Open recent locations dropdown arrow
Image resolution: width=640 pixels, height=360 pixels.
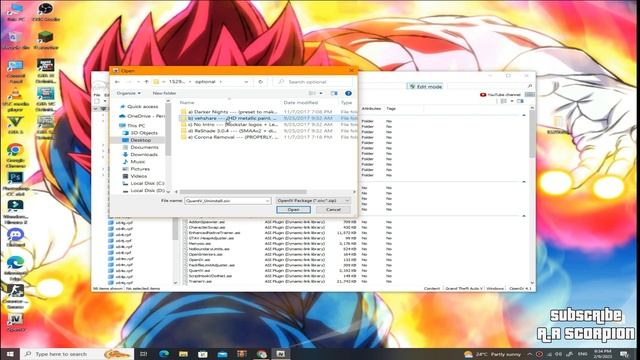pyautogui.click(x=138, y=82)
